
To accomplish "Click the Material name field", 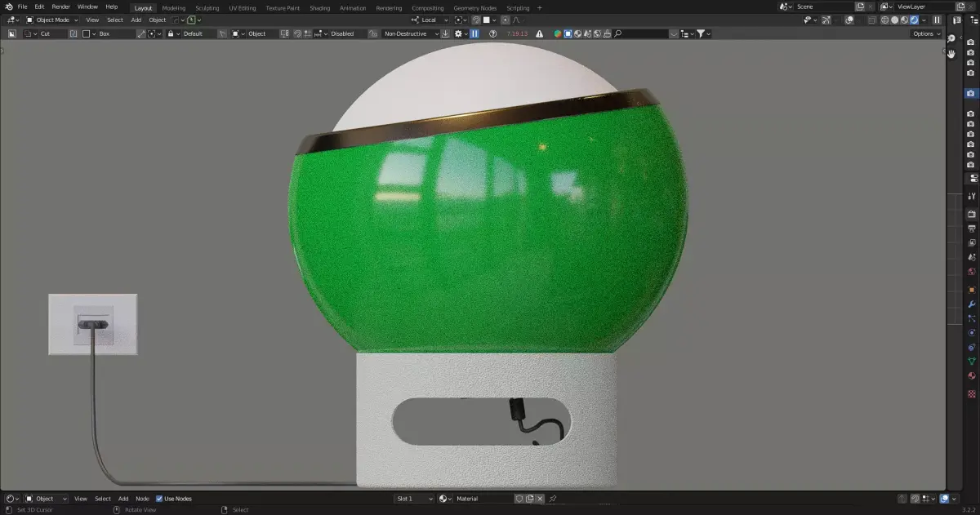I will [x=483, y=498].
